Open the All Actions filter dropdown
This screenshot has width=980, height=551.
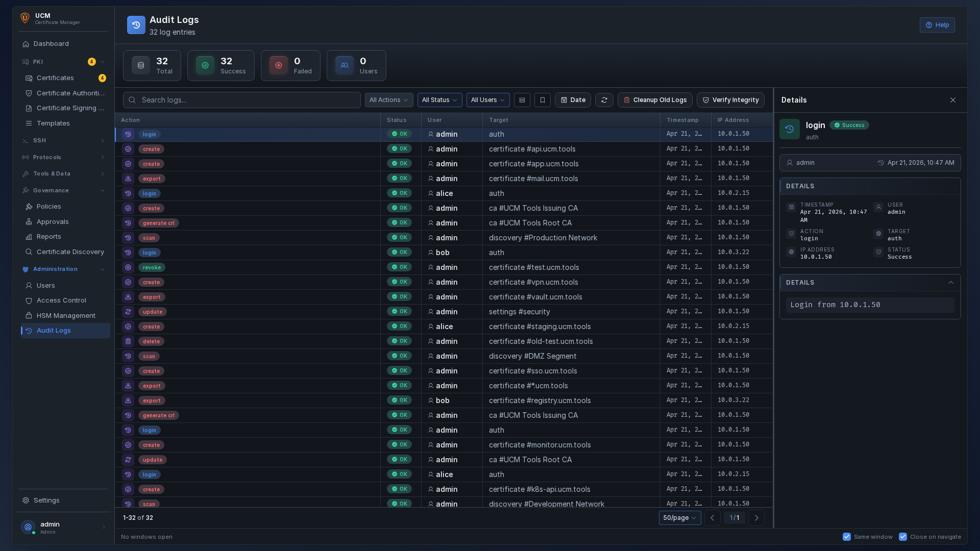[389, 100]
